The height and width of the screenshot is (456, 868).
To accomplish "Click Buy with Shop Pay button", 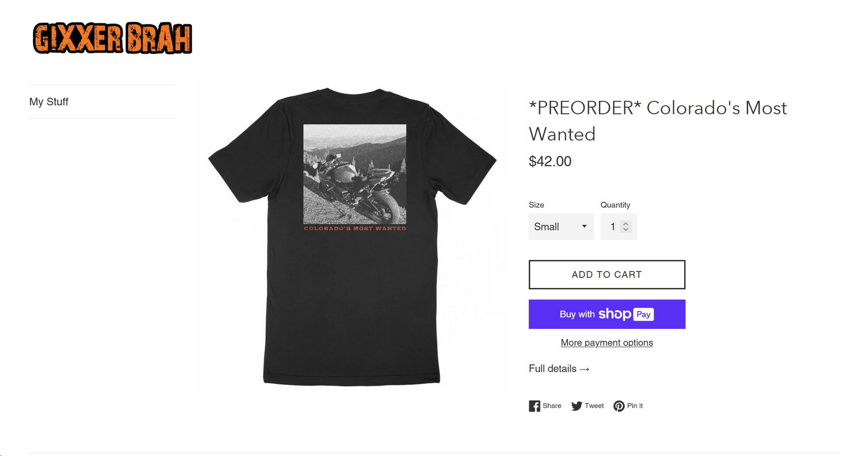I will pos(607,314).
